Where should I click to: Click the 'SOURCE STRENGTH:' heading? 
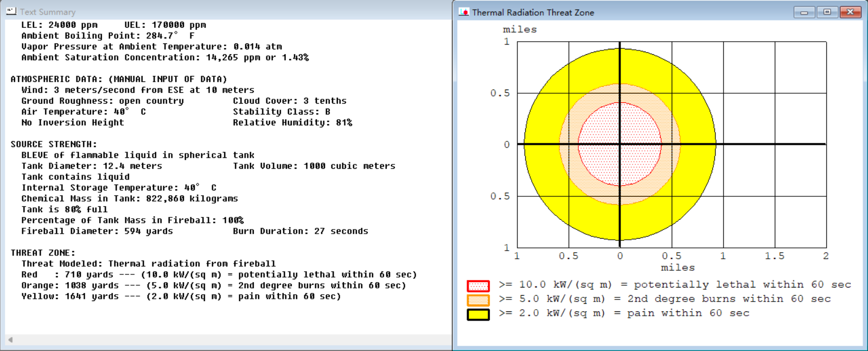click(54, 144)
